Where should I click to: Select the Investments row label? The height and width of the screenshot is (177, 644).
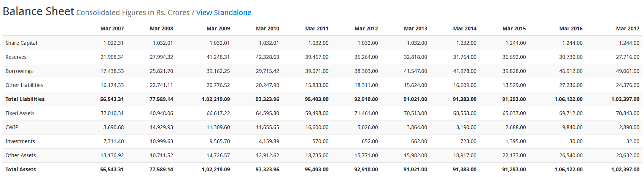click(20, 141)
